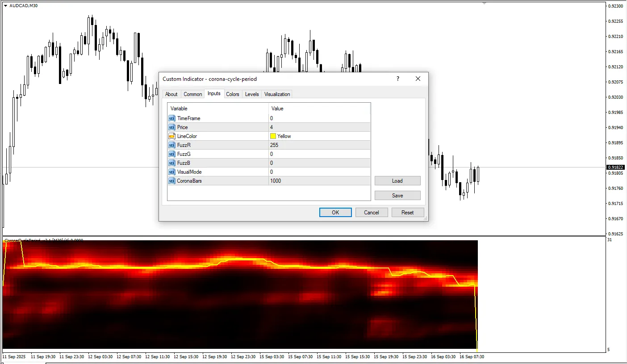Screen dimensions: 627x364
Task: Click the TimeFrame variable icon
Action: tap(172, 118)
